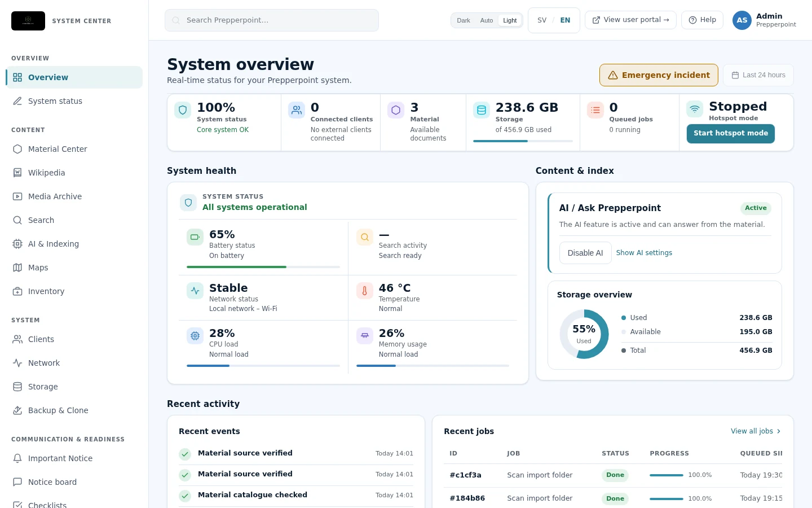Click the Network status pulse icon
Image resolution: width=812 pixels, height=508 pixels.
(x=195, y=291)
